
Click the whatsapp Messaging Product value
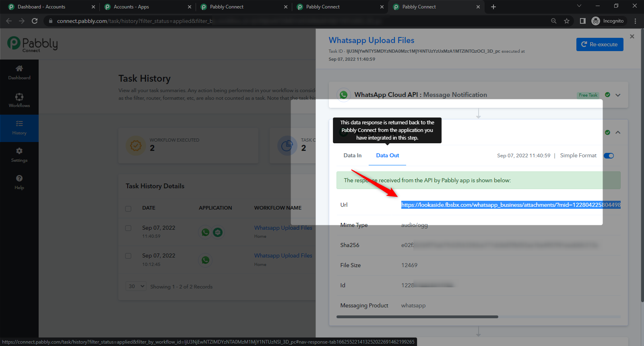[413, 305]
